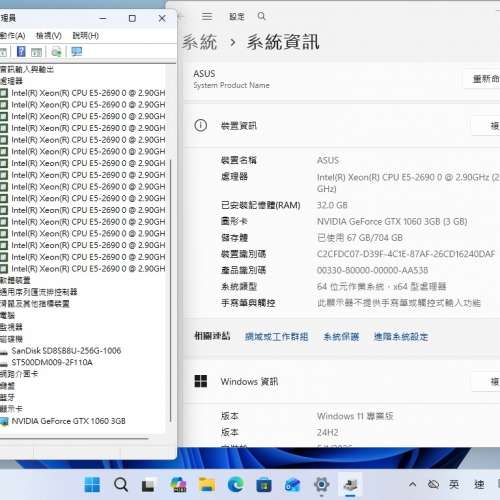Click the NVIDIA display adapter icon in tree
The width and height of the screenshot is (500, 500).
coord(4,422)
